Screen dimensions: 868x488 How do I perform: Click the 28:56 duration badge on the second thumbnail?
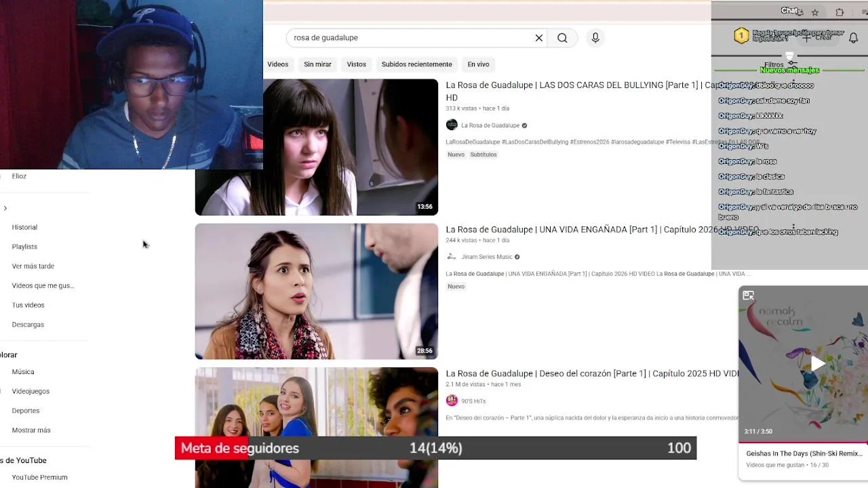(425, 351)
